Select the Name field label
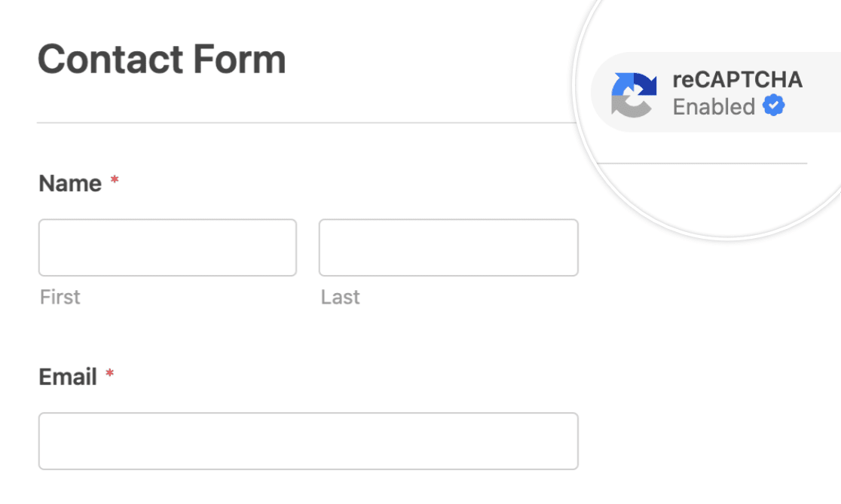The width and height of the screenshot is (841, 504). 70,183
